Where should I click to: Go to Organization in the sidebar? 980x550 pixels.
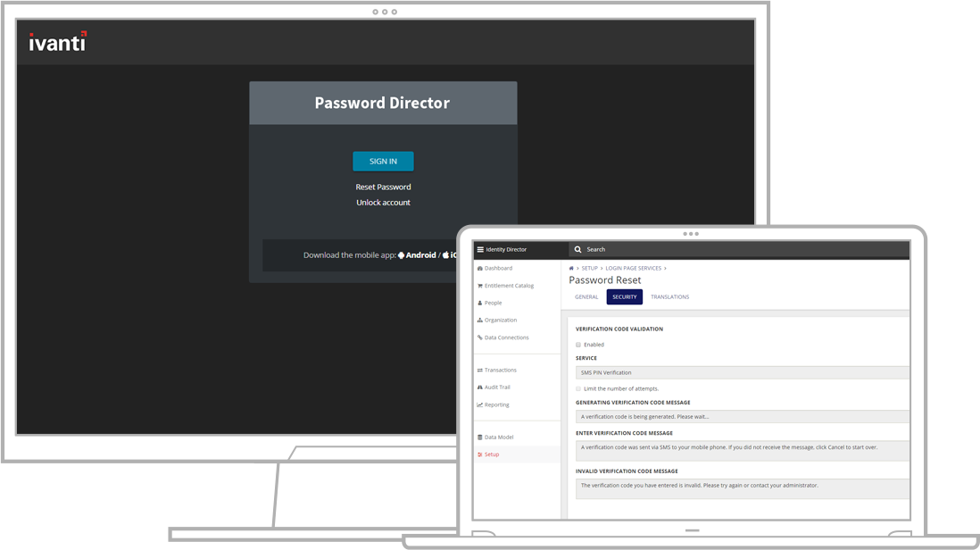coord(497,320)
